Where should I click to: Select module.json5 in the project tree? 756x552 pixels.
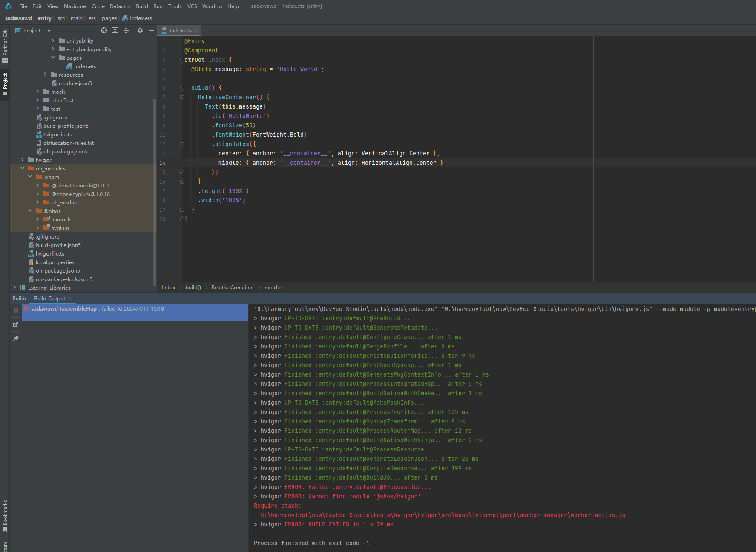(x=75, y=83)
